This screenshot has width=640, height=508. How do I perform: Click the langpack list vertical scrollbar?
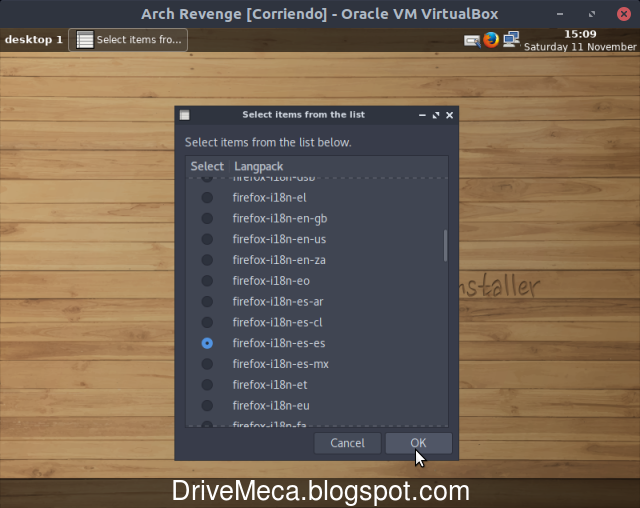coord(445,245)
